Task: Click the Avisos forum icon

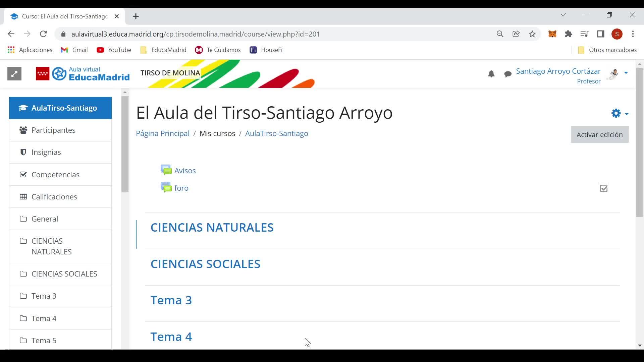Action: pyautogui.click(x=166, y=170)
